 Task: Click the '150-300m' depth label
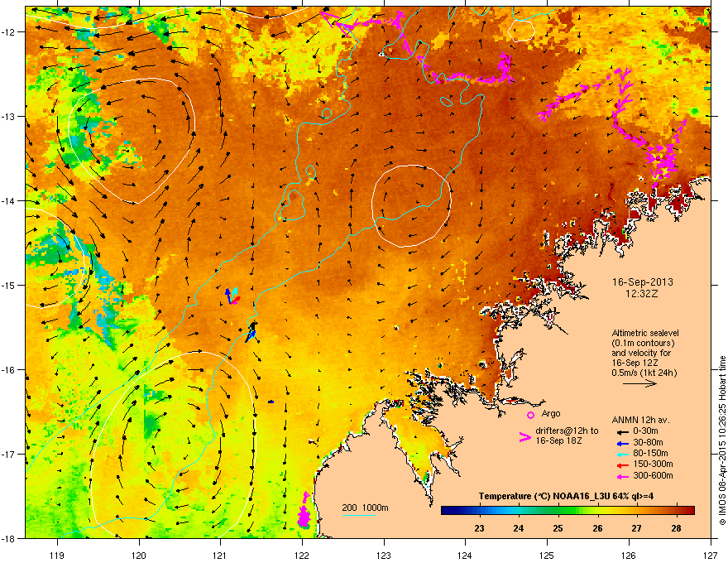tap(653, 464)
